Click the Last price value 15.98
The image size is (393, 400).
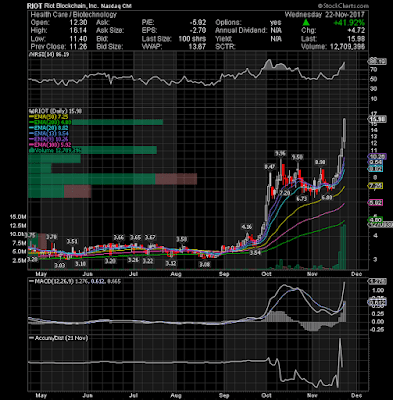coord(356,39)
